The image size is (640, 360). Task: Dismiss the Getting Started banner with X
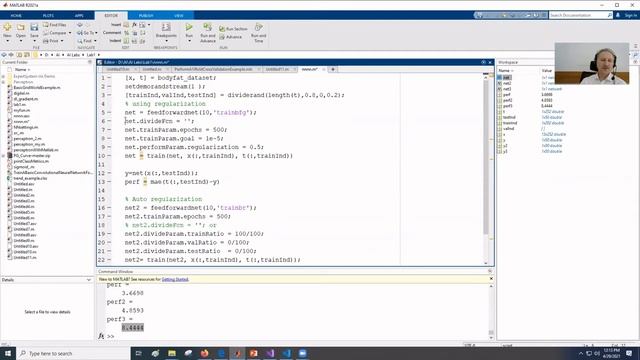click(491, 279)
